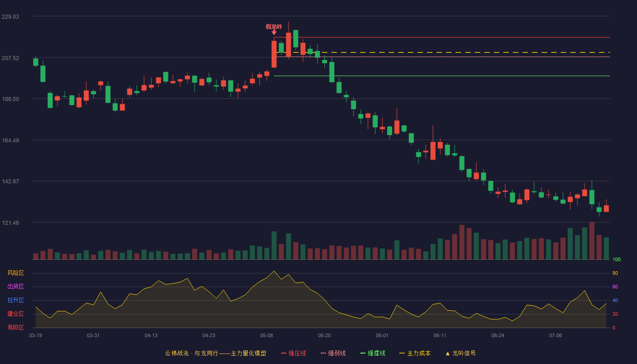Click the 186.00 price axis label
The image size is (637, 364).
pyautogui.click(x=10, y=99)
